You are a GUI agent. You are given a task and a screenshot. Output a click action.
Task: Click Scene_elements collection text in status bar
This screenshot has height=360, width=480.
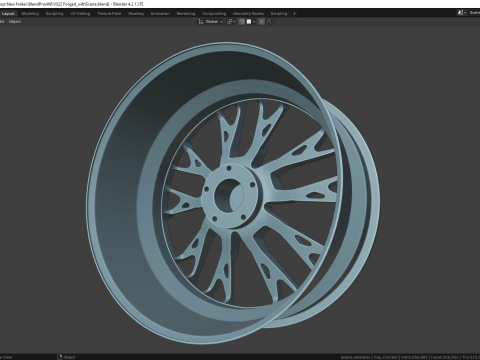(355, 357)
